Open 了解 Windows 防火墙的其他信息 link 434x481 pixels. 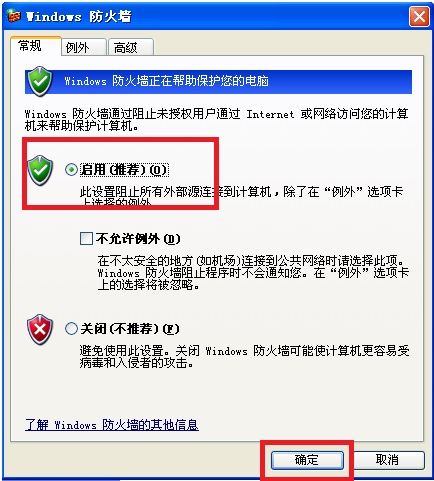tap(112, 425)
